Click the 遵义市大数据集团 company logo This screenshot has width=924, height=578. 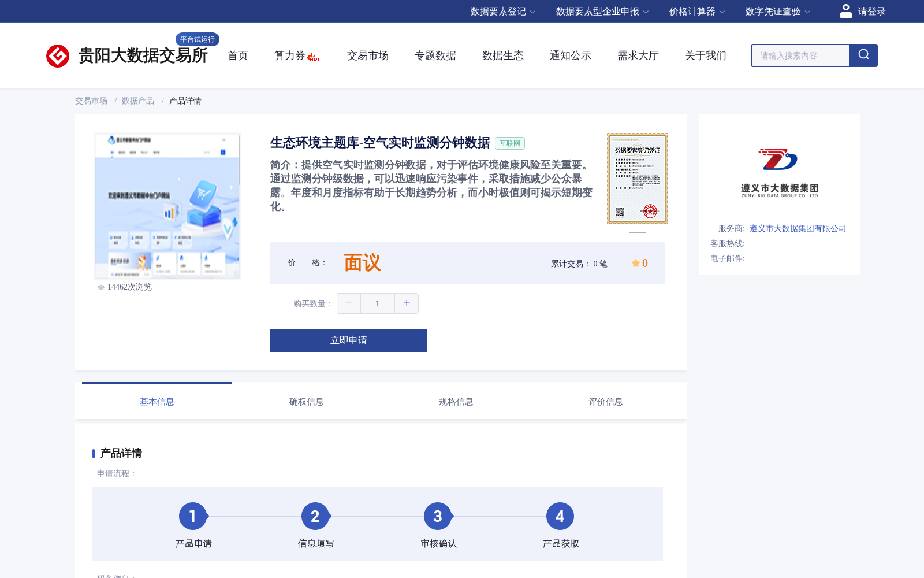pyautogui.click(x=779, y=173)
